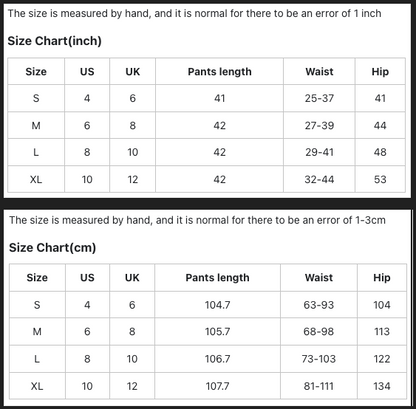Click the Size Chart(inch) heading
The image size is (416, 409).
54,41
